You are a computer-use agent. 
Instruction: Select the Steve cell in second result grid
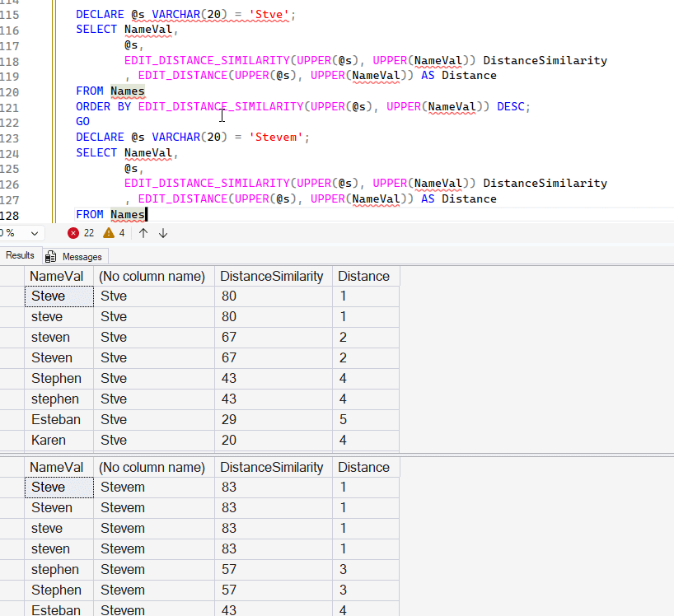(x=49, y=487)
